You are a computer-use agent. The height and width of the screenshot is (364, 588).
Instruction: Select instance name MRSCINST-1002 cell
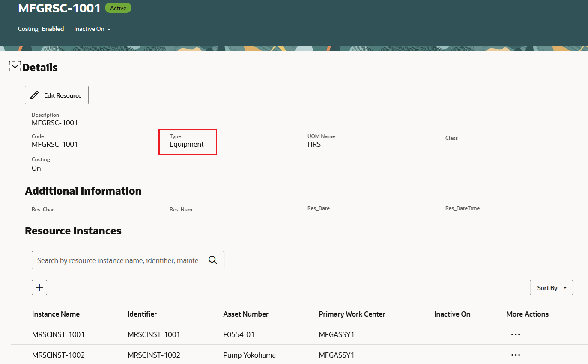pos(58,355)
